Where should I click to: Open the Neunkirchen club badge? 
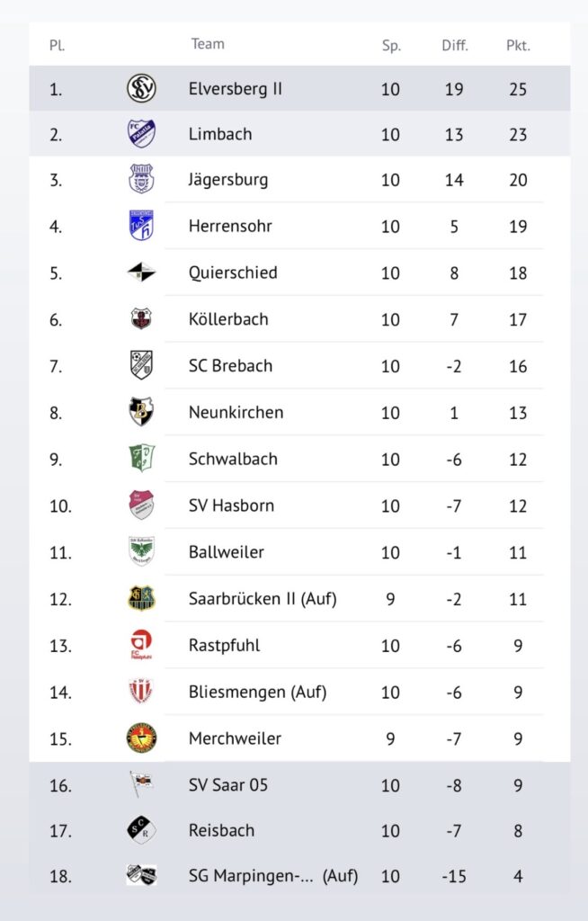click(x=141, y=412)
